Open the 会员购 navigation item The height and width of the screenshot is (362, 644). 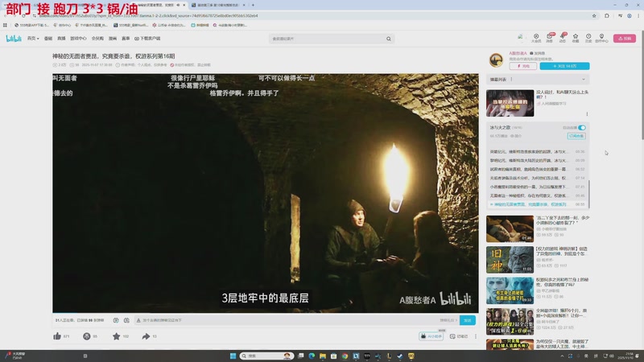pos(97,38)
